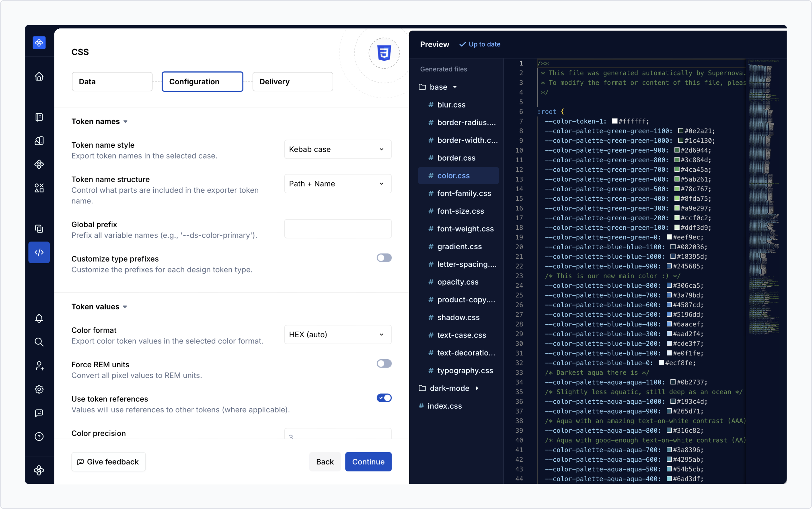Click the Give feedback button
The image size is (812, 509).
click(x=109, y=461)
